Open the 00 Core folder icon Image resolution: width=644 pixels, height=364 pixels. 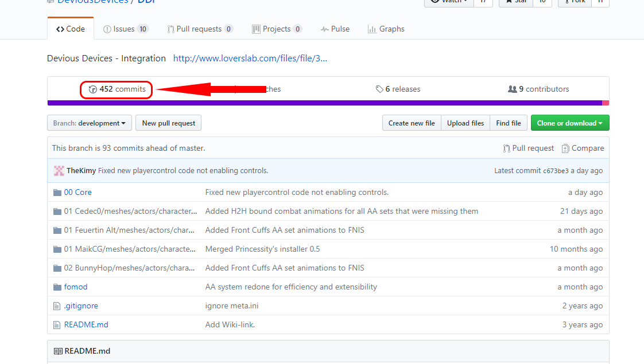[57, 192]
